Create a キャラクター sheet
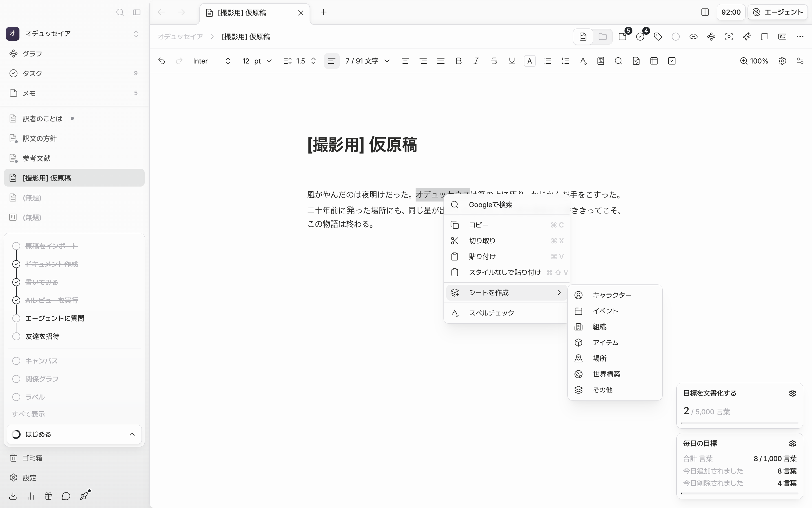Image resolution: width=812 pixels, height=508 pixels. 615,295
